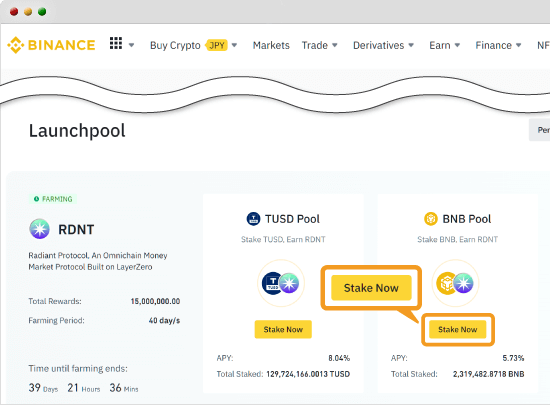
Task: Click the 36 Mins countdown
Action: [124, 388]
